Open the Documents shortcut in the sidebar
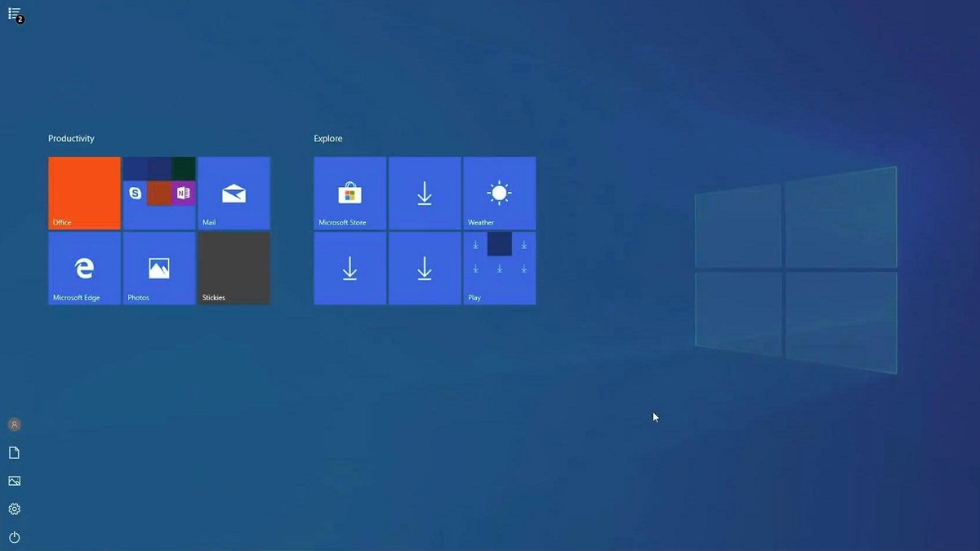Image resolution: width=980 pixels, height=551 pixels. point(14,452)
